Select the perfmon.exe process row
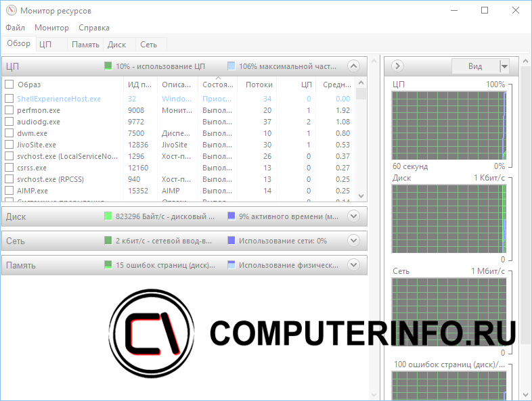Viewport: 532px width, 401px height. coord(179,110)
